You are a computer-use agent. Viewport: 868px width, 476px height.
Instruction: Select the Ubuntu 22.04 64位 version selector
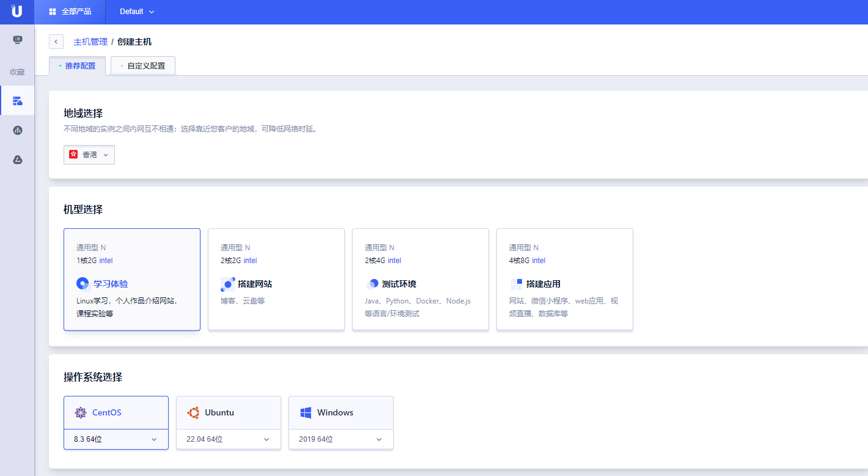228,439
